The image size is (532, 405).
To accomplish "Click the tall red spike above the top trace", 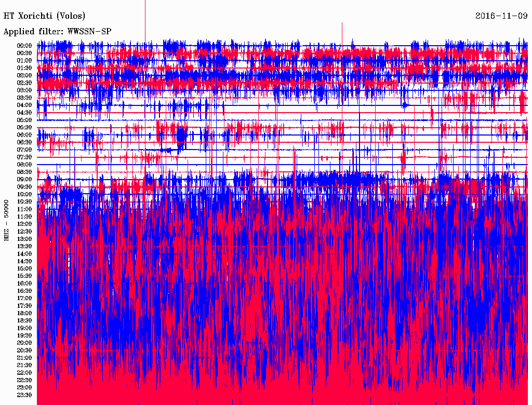I will 342,32.
